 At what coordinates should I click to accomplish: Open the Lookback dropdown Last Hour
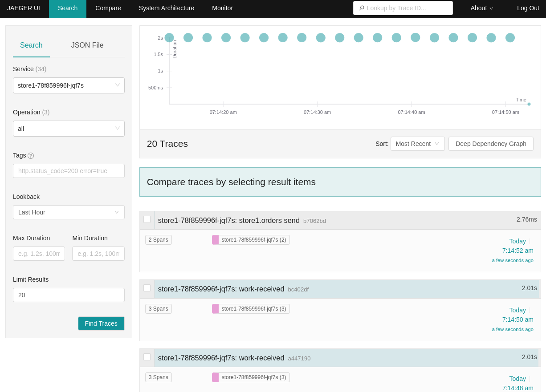coord(69,212)
